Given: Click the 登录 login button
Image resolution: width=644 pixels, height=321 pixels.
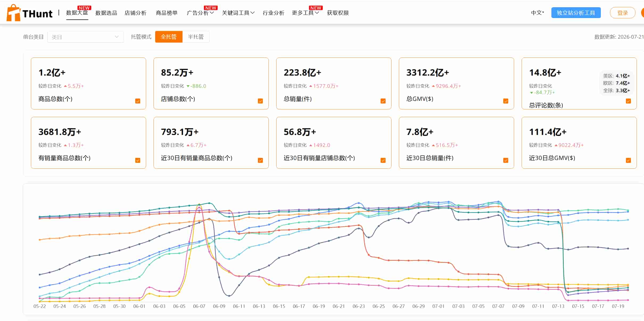Looking at the screenshot, I should click(x=622, y=13).
